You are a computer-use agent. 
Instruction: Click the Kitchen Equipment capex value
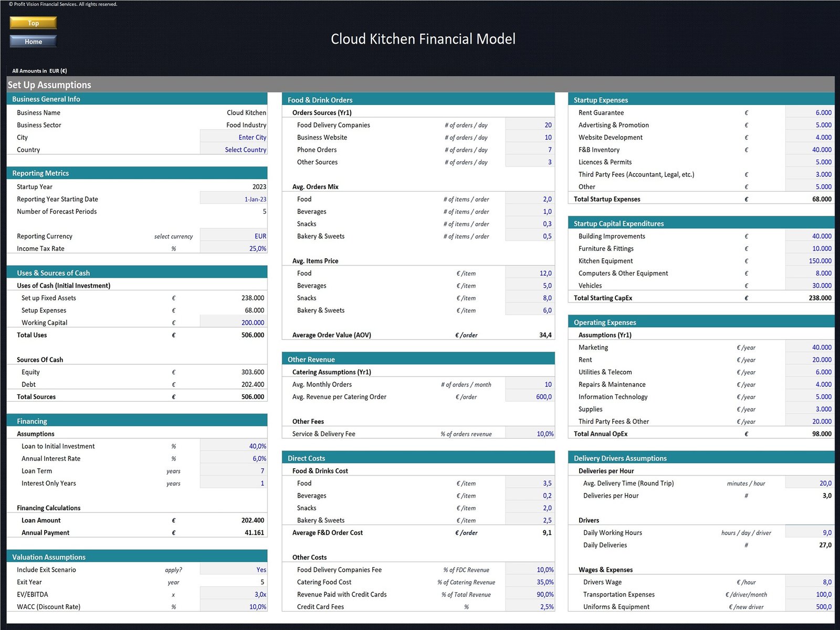coord(810,261)
